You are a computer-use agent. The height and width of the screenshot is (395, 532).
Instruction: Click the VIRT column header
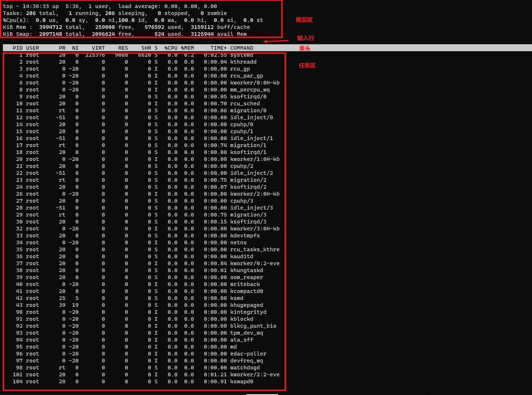[98, 48]
